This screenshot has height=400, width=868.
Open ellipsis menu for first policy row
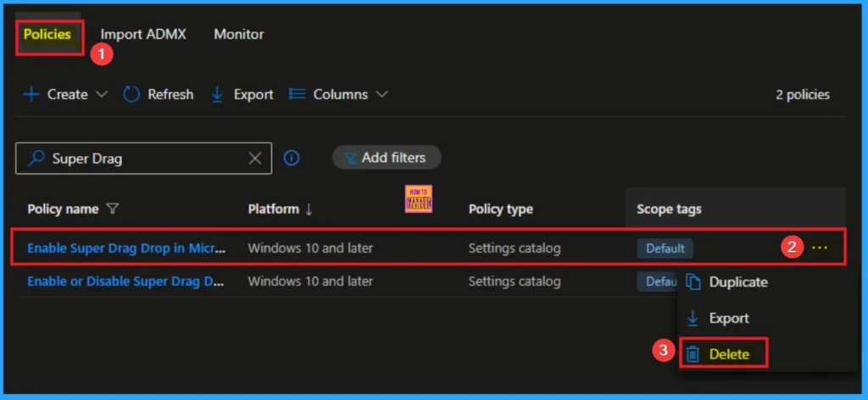pos(820,247)
